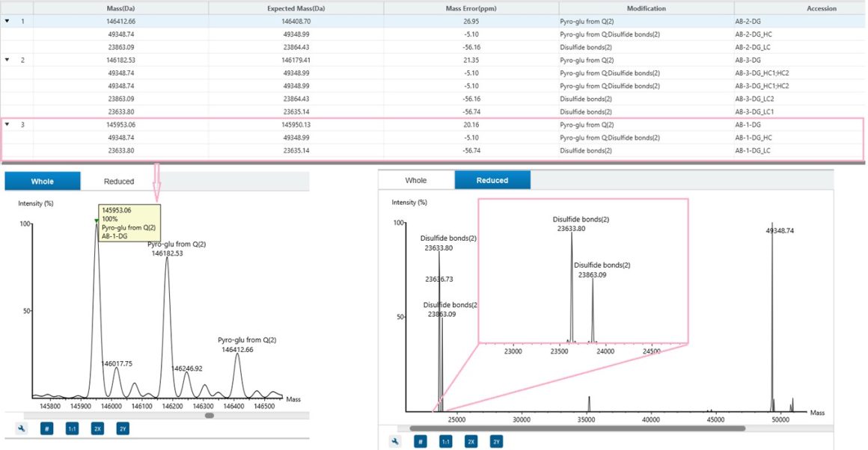Collapse the second AB-3-DG result group

coord(6,59)
